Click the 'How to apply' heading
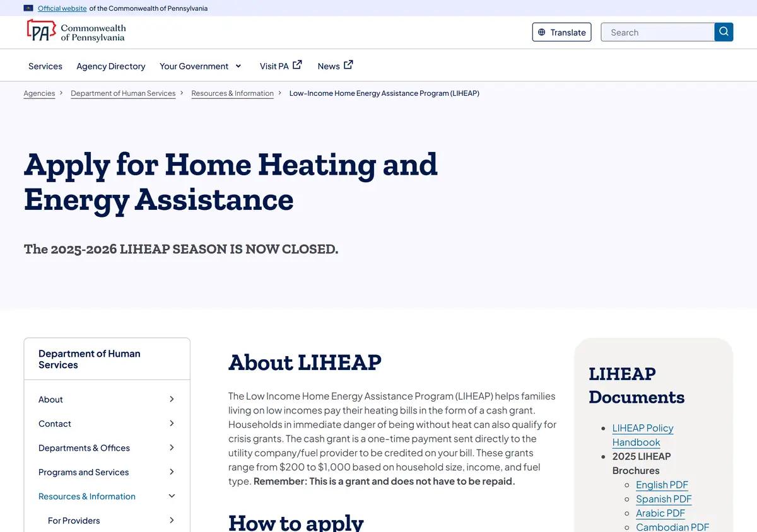 pyautogui.click(x=296, y=523)
